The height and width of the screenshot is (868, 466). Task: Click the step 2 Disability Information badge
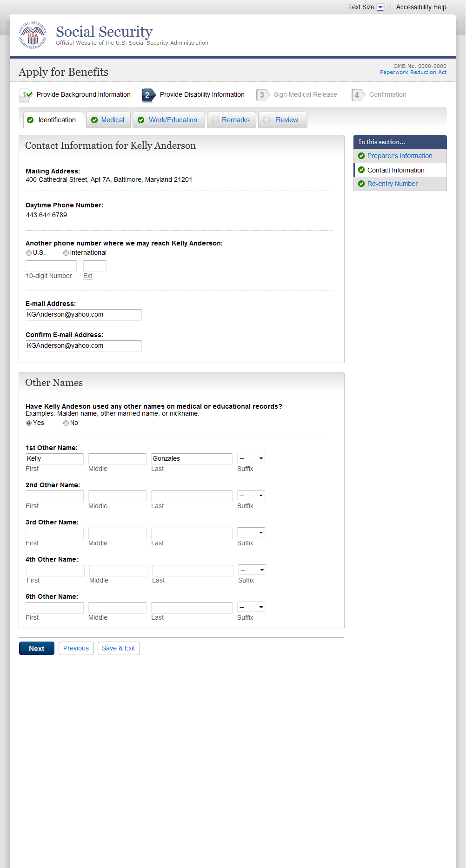pos(148,95)
